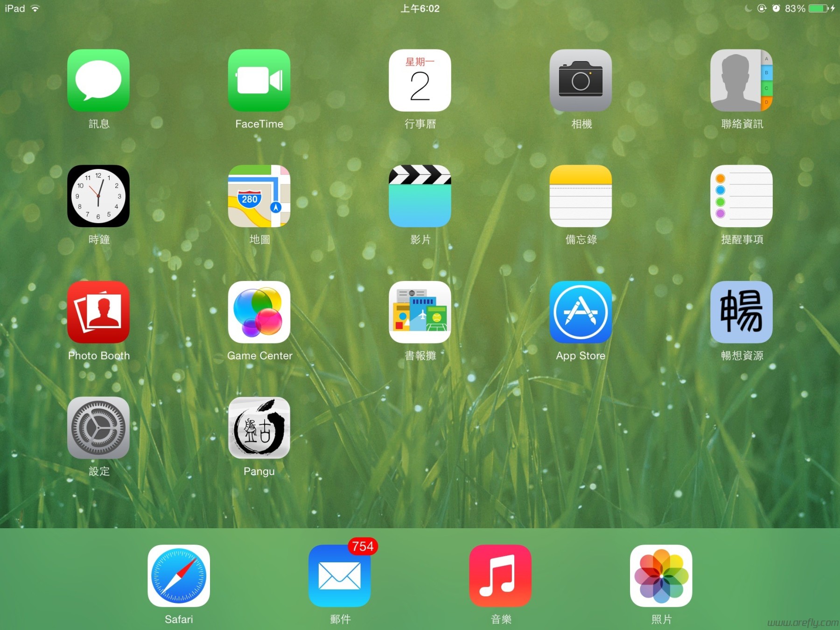Open 郵件 mail with 754 unread messages
Image resolution: width=840 pixels, height=630 pixels.
click(340, 576)
